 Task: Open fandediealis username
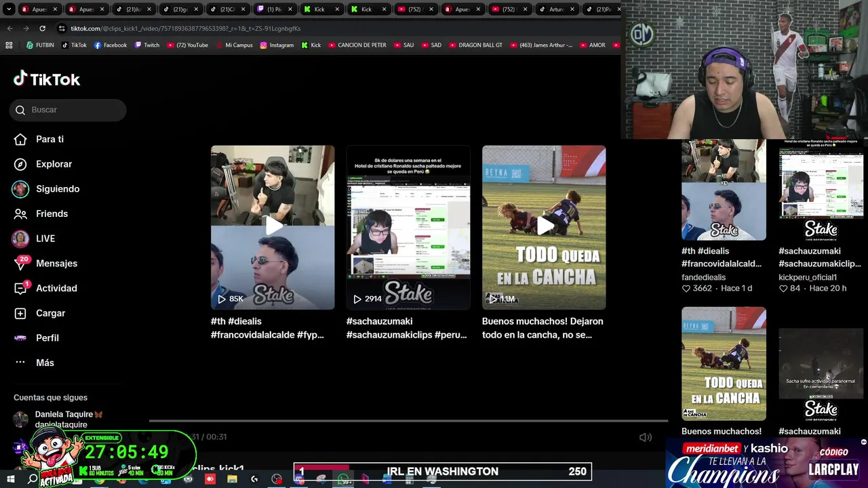(703, 277)
